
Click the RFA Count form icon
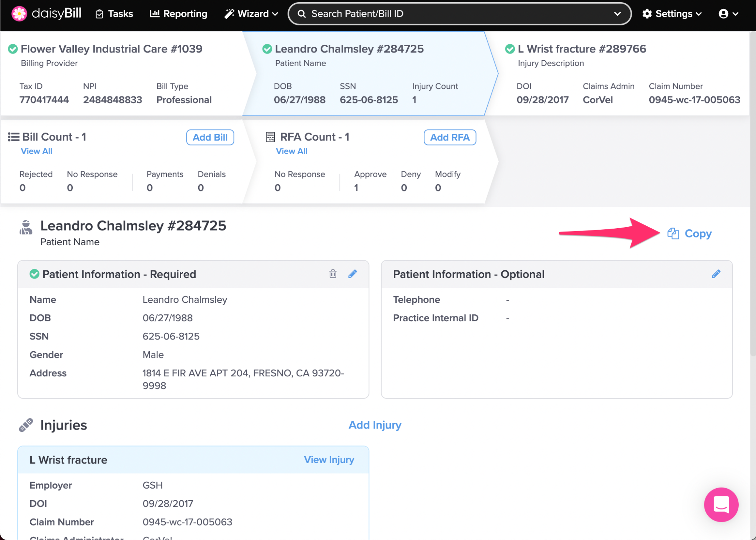(270, 137)
